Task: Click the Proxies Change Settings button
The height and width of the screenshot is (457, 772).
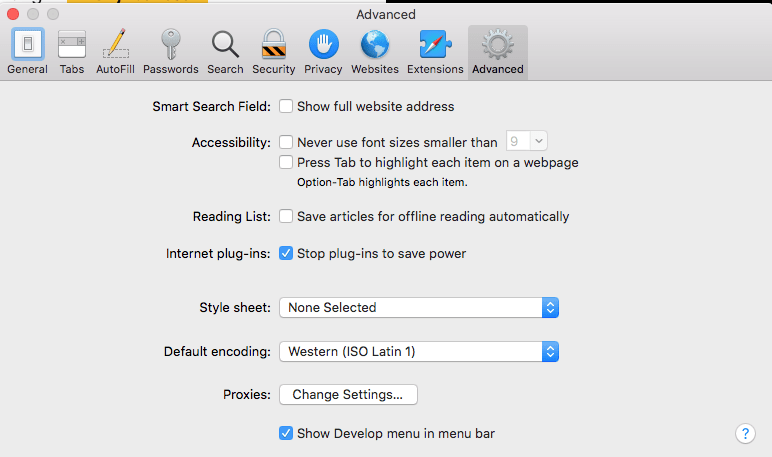Action: [348, 394]
